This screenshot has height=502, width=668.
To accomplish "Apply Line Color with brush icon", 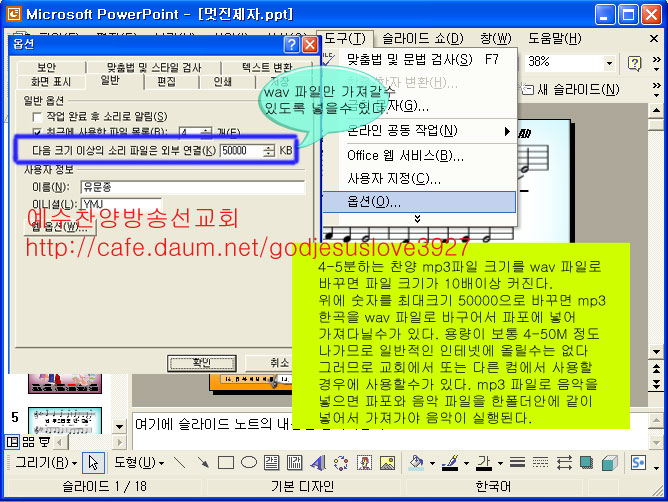I will click(450, 462).
